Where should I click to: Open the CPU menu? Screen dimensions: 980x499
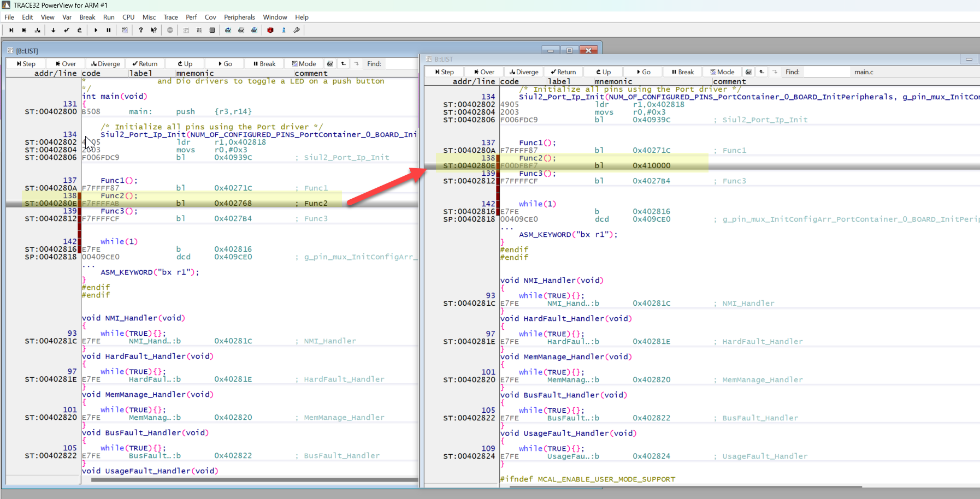coord(128,17)
